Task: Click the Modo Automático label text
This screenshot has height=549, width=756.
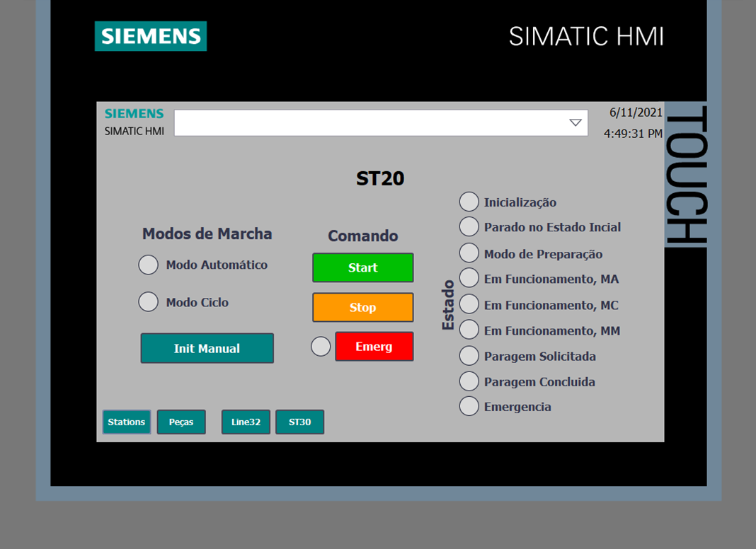Action: (x=217, y=265)
